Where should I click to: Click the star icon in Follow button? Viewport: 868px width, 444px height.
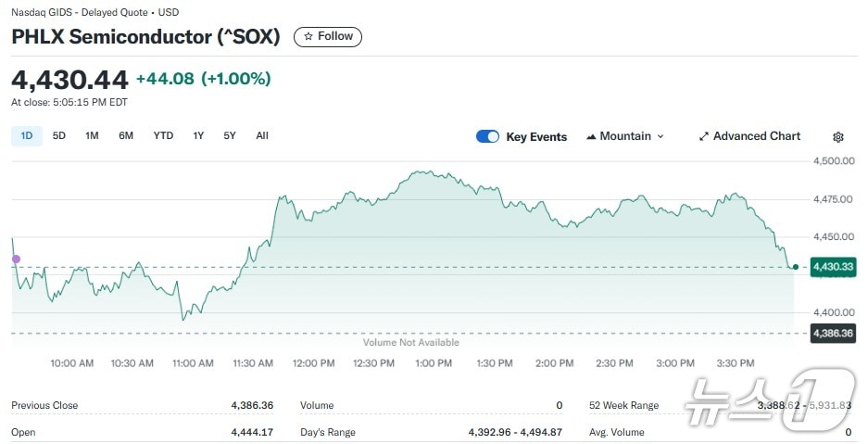tap(308, 36)
